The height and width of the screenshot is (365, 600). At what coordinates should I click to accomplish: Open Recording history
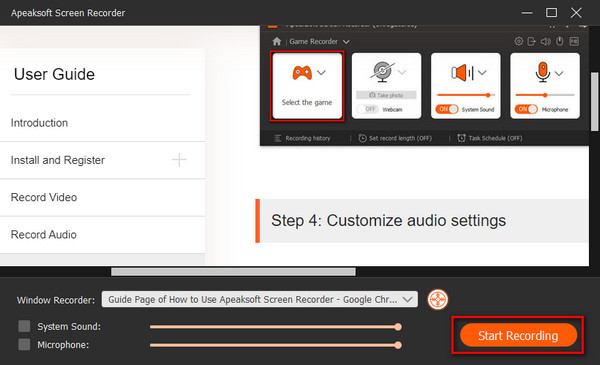(302, 138)
